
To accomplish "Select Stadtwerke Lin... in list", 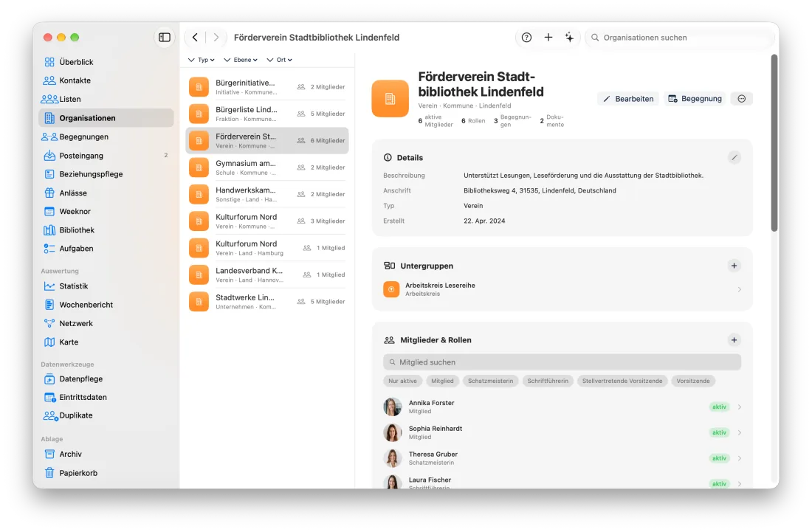I will (266, 303).
